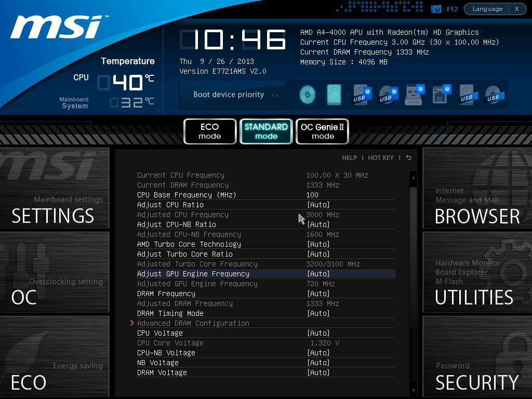Activate OC Genie II mode
Screen dimensions: 532x399
322,131
